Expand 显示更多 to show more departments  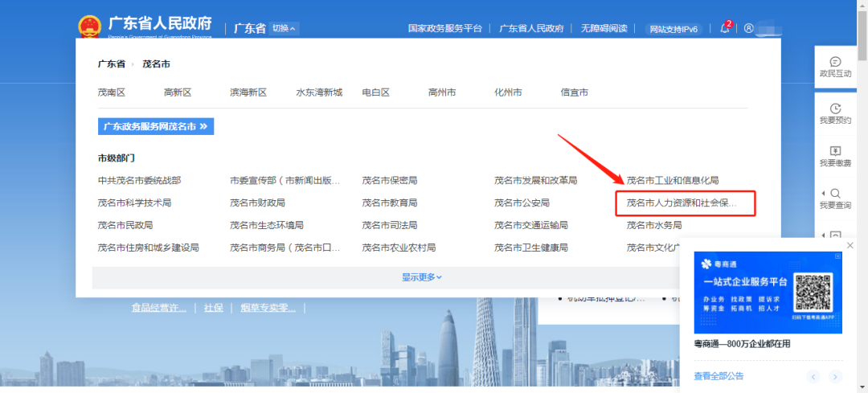[x=422, y=277]
